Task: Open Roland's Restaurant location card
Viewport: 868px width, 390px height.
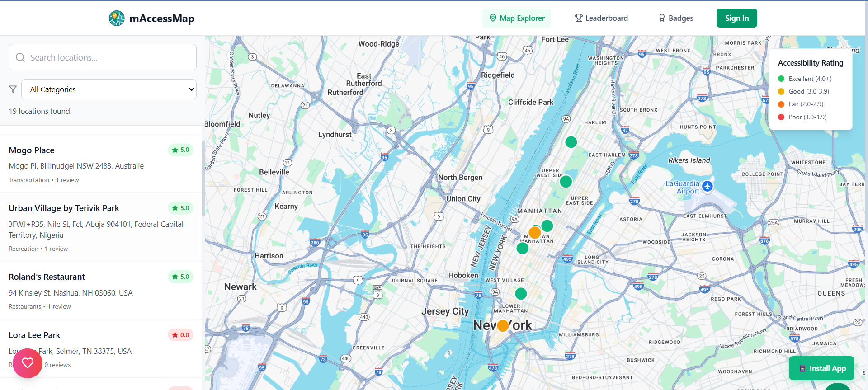Action: (101, 291)
